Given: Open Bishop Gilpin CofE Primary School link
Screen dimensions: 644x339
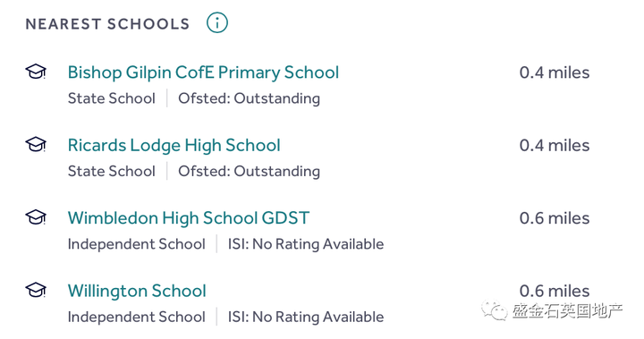Looking at the screenshot, I should coord(203,72).
